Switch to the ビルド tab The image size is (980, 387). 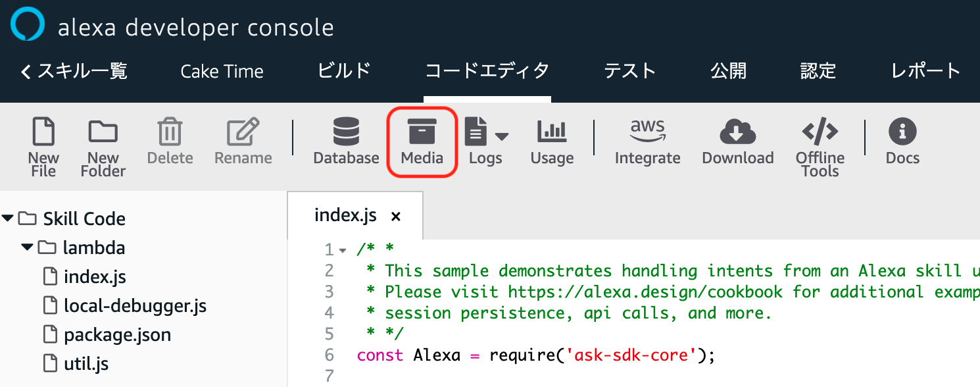[344, 71]
